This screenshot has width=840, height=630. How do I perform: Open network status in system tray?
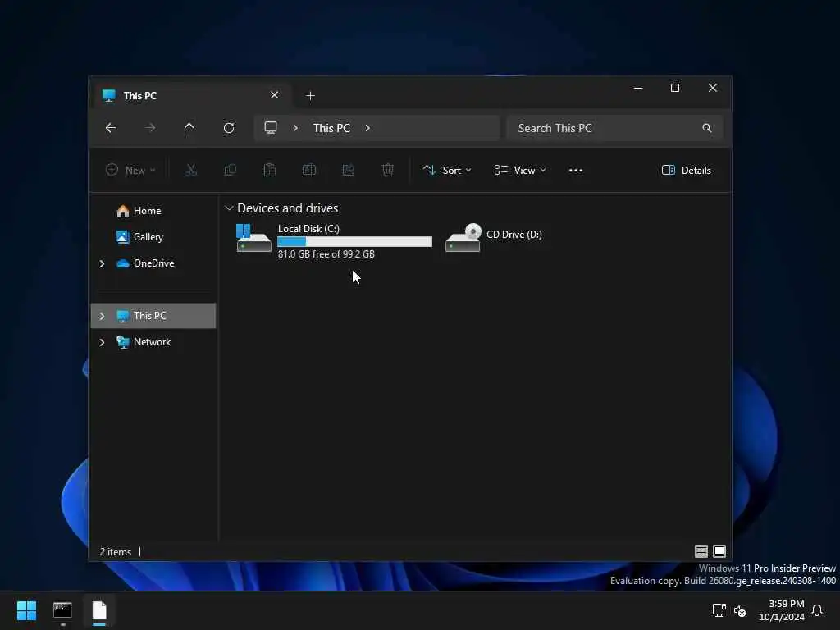coord(719,610)
